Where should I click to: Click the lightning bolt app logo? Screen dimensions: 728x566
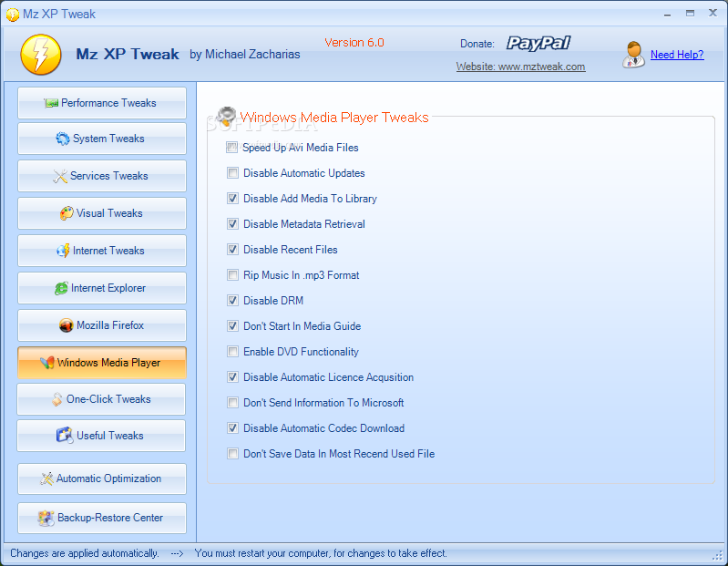click(41, 55)
